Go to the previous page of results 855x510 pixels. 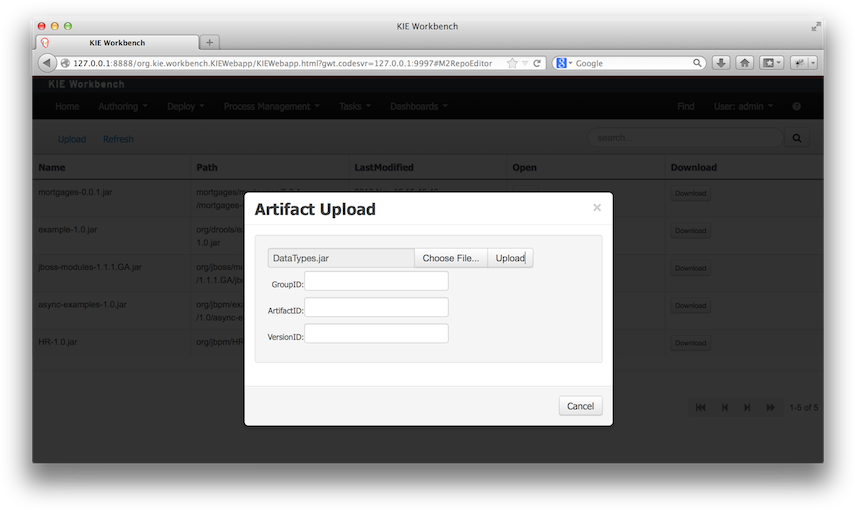(x=725, y=407)
